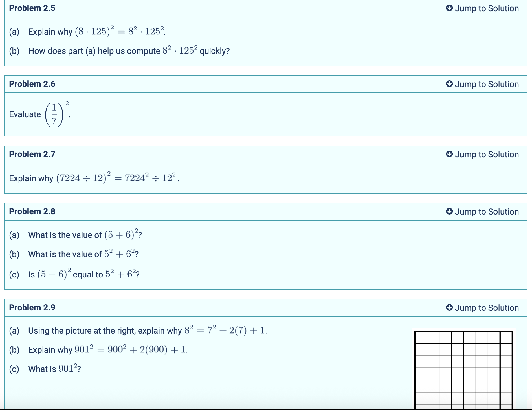The width and height of the screenshot is (532, 410).
Task: Select the Problem 2.6 heading
Action: click(32, 84)
